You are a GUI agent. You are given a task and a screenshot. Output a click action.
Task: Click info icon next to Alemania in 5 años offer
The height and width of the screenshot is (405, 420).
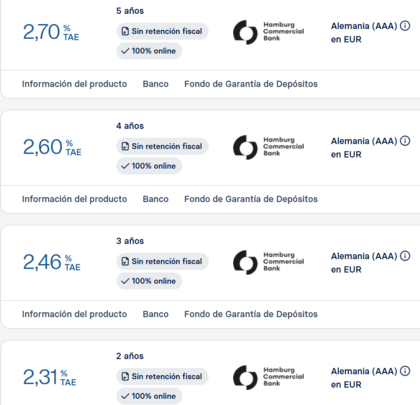(x=405, y=26)
